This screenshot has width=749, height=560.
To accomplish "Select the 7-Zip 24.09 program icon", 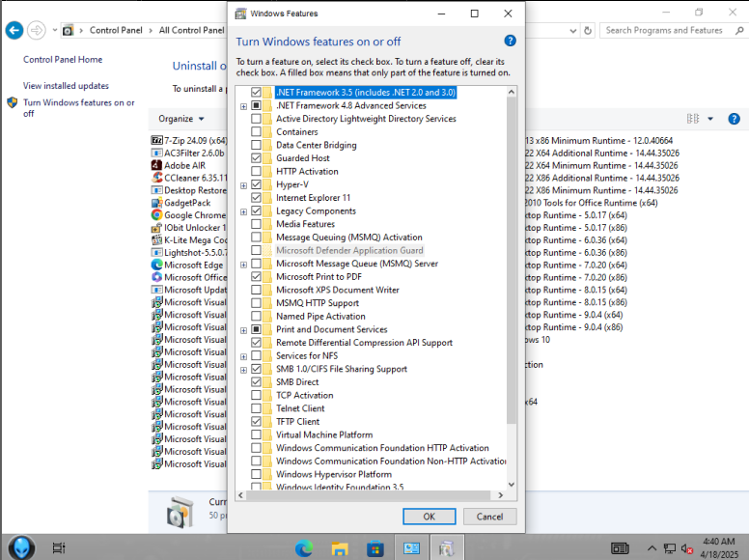I will (x=156, y=140).
